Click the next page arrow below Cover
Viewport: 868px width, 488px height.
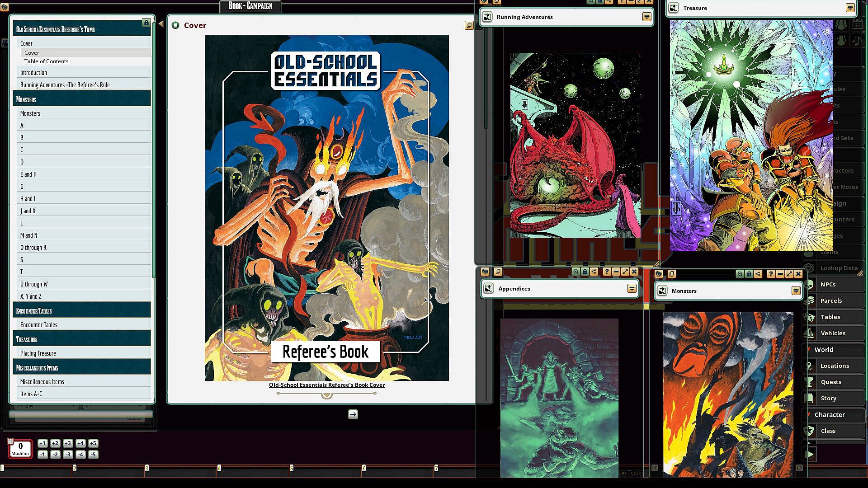tap(353, 414)
